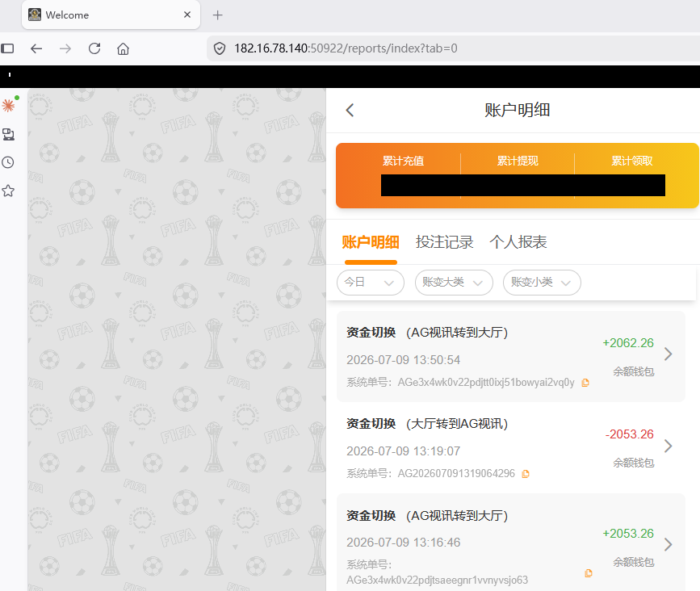The image size is (700, 591).
Task: Switch to the 个人报表 tab
Action: tap(518, 242)
